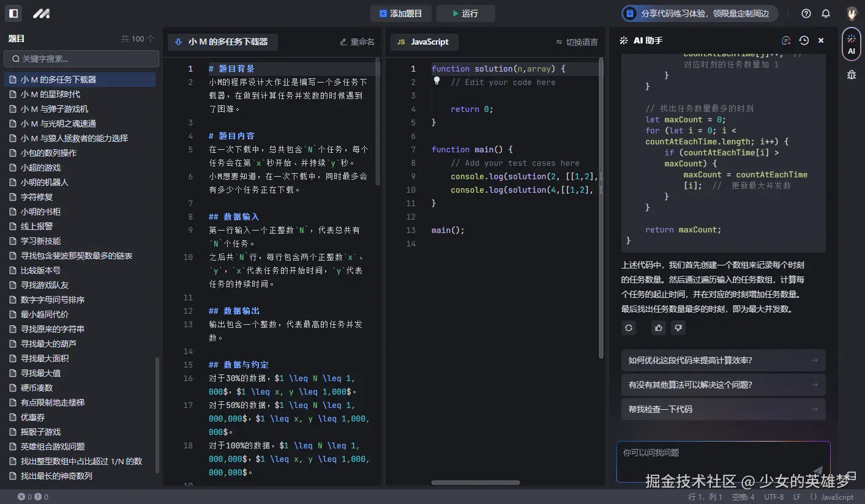The image size is (865, 504).
Task: Focus the AI chat input 你可以问我问题
Action: point(724,462)
